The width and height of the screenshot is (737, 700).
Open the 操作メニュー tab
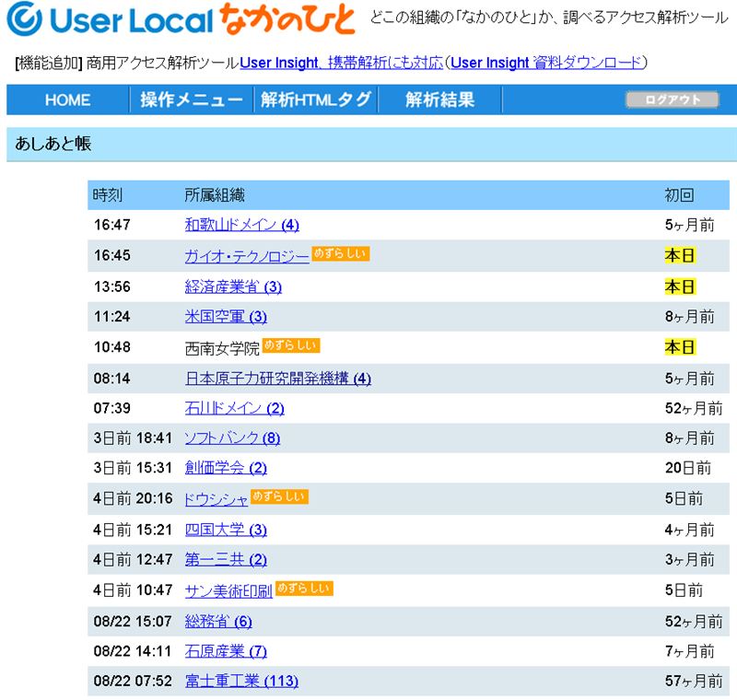coord(192,100)
